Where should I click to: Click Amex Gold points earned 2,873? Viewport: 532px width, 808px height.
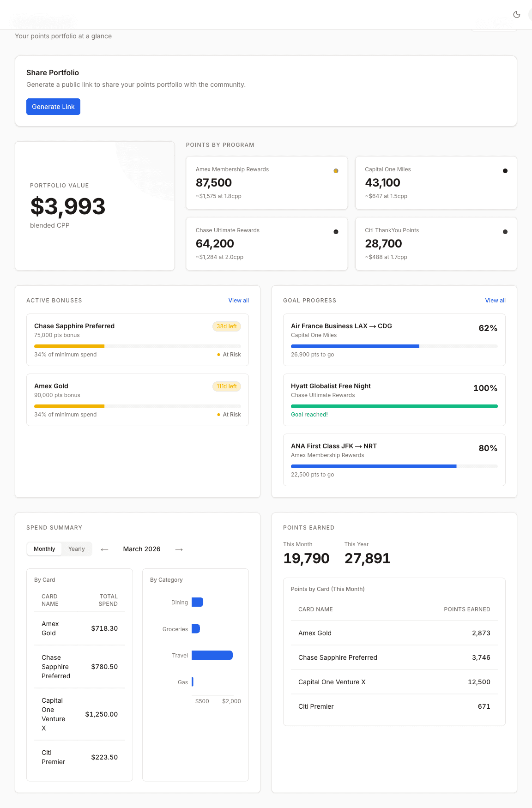[481, 633]
